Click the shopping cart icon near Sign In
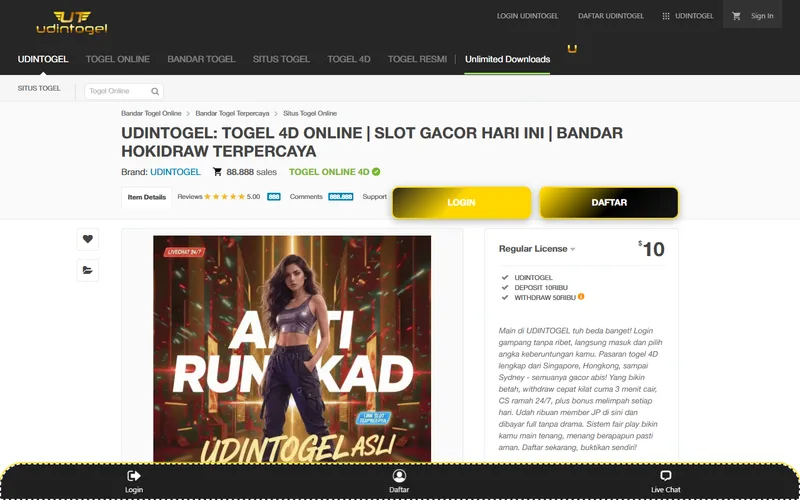800x500 pixels. pos(736,16)
